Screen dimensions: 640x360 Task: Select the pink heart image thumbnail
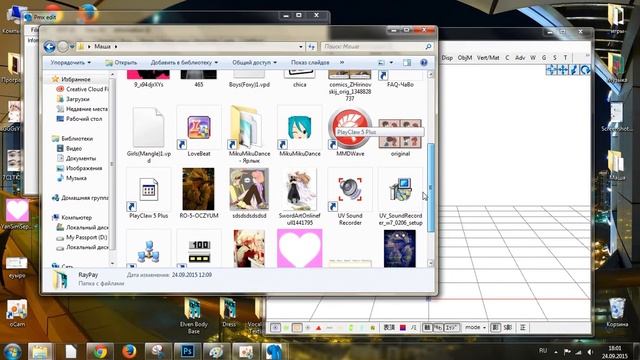click(300, 248)
